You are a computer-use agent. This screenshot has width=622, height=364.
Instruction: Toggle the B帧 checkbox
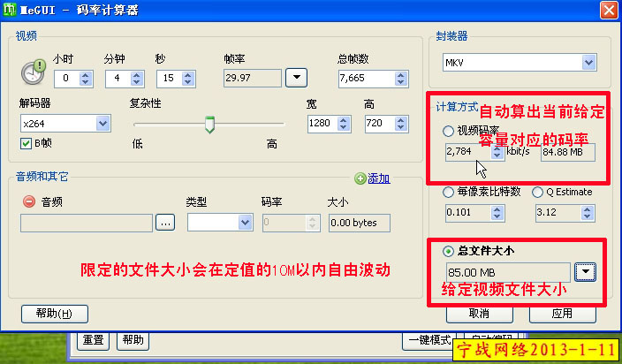pyautogui.click(x=26, y=143)
